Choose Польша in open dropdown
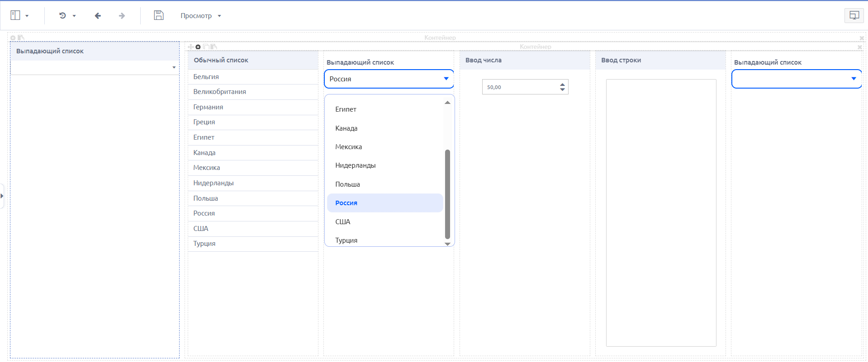Viewport: 868px width, 362px height. tap(385, 184)
